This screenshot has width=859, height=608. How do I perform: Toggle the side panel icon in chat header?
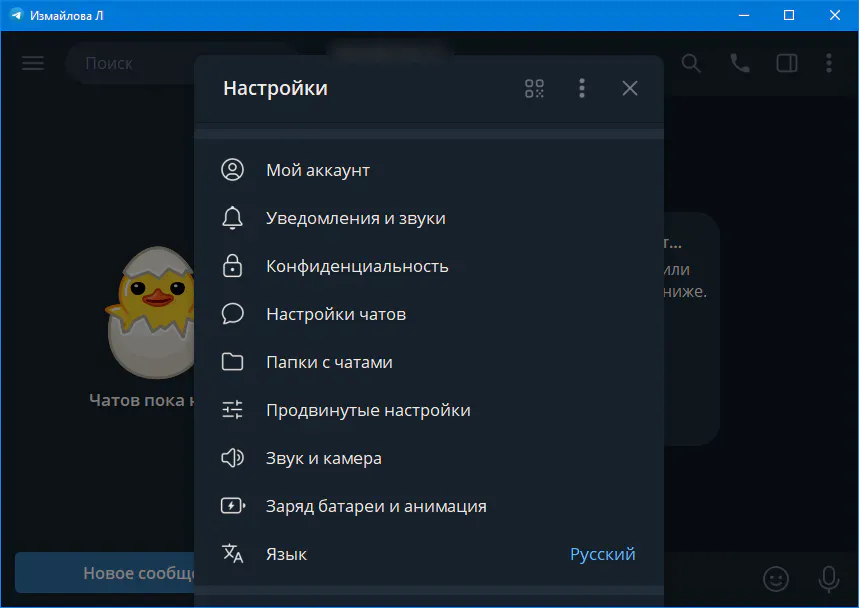point(787,63)
